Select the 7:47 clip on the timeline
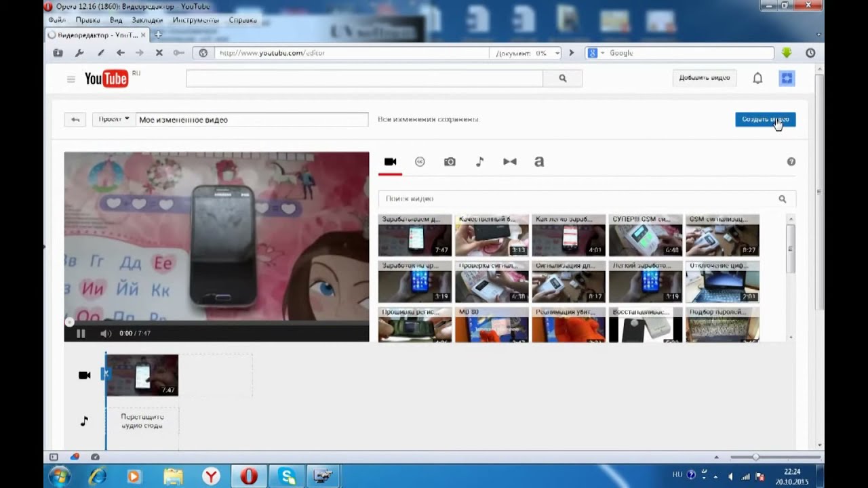This screenshot has height=488, width=868. (142, 375)
